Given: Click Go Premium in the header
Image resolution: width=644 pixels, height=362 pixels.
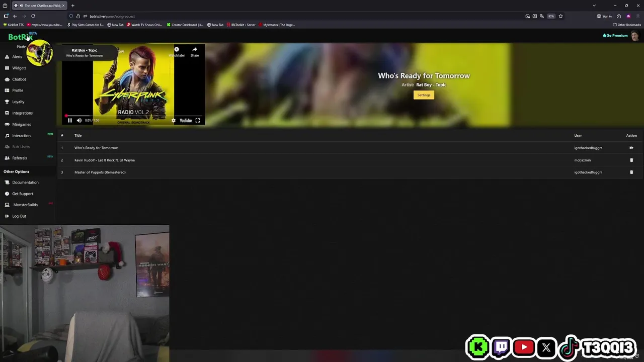Looking at the screenshot, I should pyautogui.click(x=615, y=36).
